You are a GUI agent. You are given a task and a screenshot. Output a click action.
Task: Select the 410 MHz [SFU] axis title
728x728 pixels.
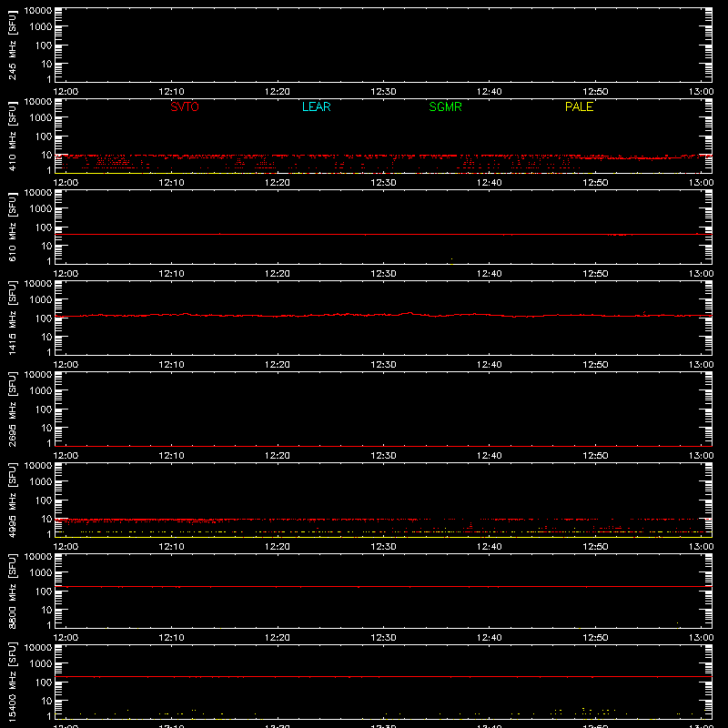click(12, 136)
